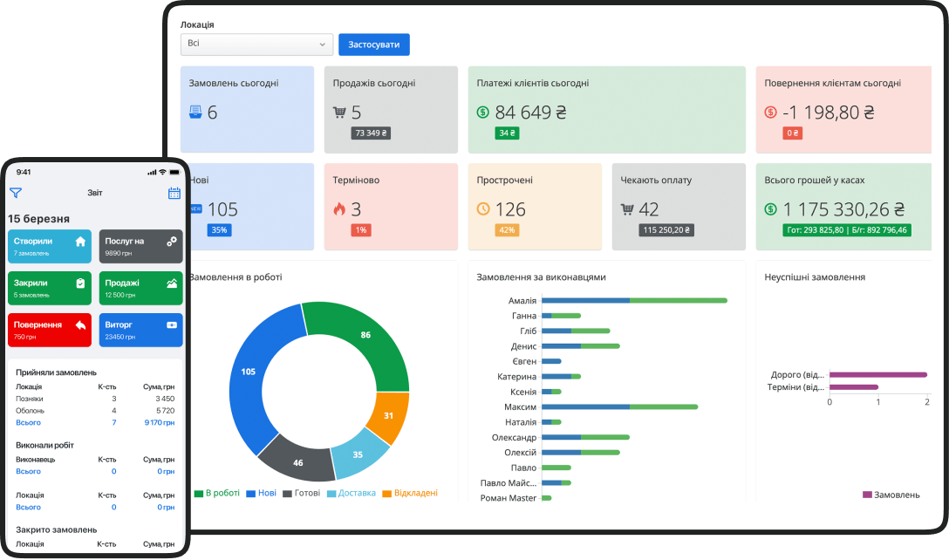Open the filter icon in mobile report
Screen dimensions: 949x560
16,193
